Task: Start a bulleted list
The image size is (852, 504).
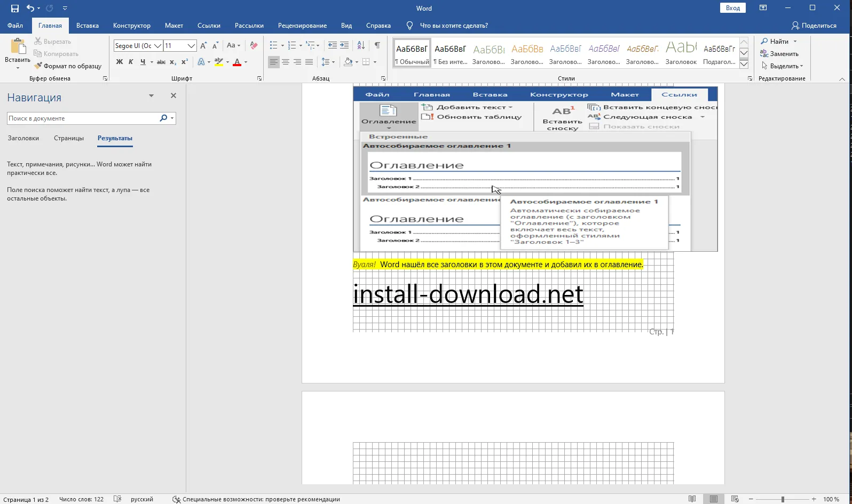Action: [273, 46]
